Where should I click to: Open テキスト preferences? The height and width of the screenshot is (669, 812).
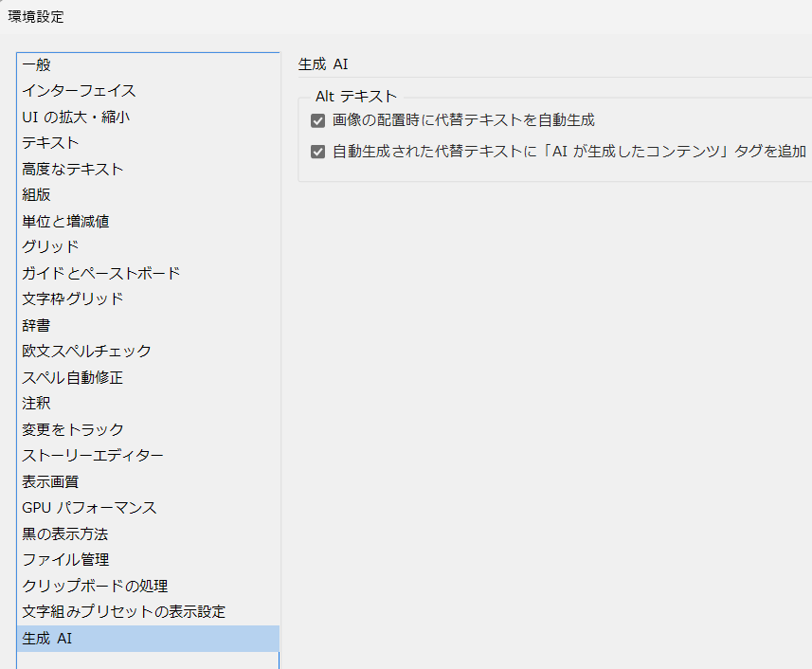(50, 143)
